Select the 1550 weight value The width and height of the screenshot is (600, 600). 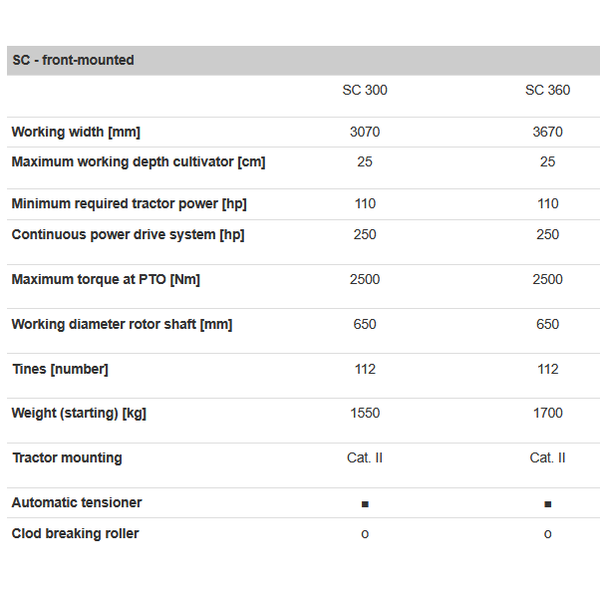(364, 413)
